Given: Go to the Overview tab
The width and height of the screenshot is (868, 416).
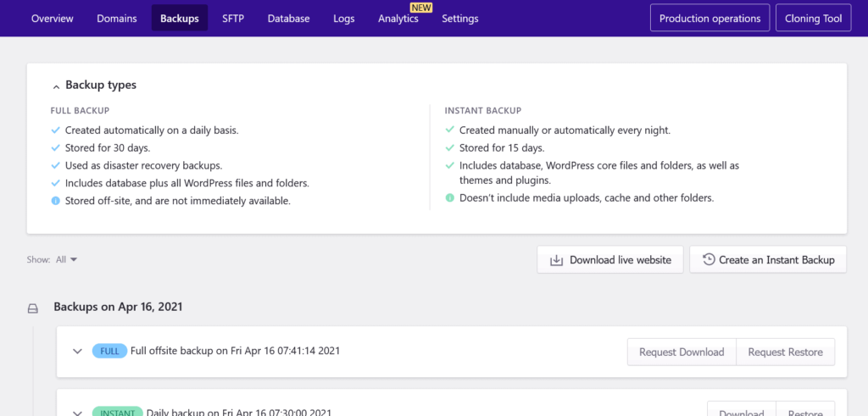Looking at the screenshot, I should pyautogui.click(x=53, y=19).
